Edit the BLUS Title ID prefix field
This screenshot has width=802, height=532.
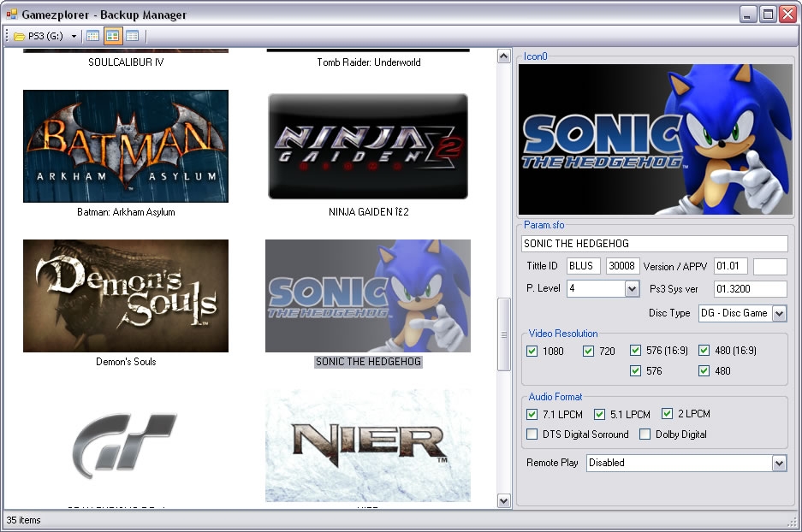click(x=583, y=266)
